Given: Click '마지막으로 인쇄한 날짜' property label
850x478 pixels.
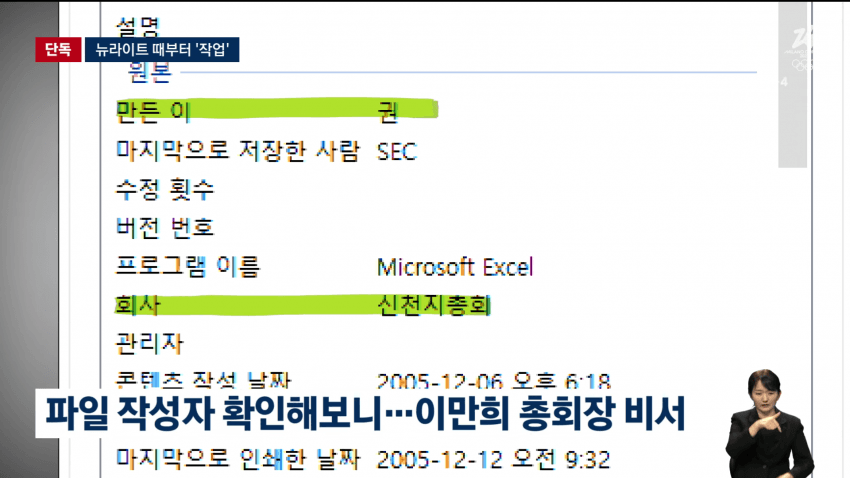Looking at the screenshot, I should [236, 459].
